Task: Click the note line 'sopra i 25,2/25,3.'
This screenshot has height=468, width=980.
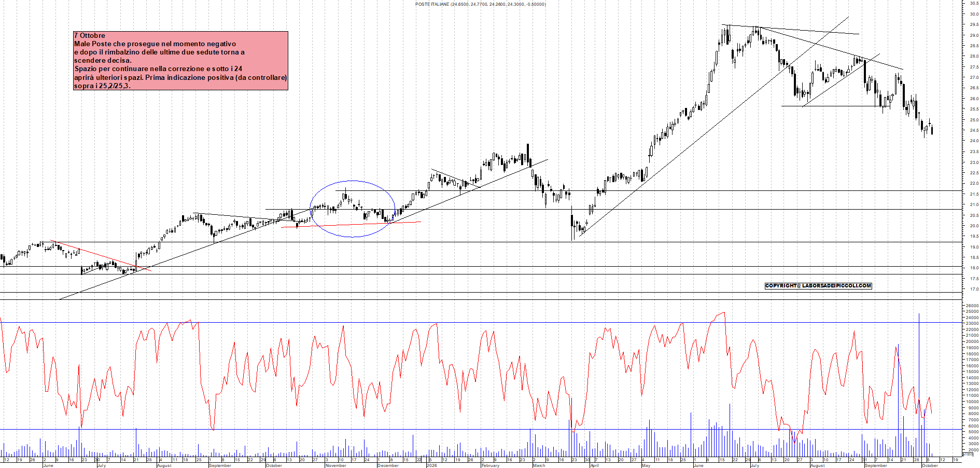Action: point(102,86)
